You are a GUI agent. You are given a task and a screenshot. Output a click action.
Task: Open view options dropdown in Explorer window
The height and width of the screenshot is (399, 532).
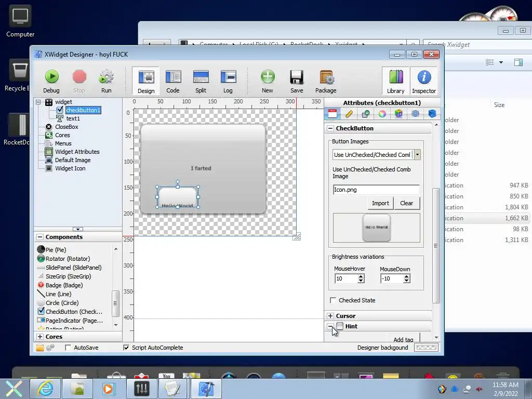501,62
